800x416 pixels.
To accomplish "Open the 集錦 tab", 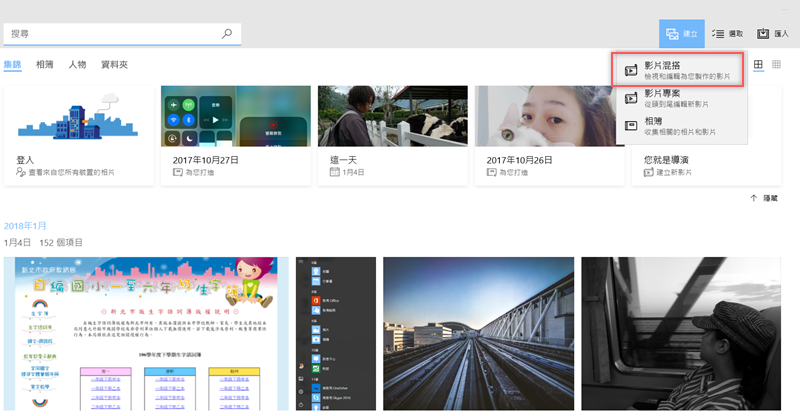I will 13,65.
